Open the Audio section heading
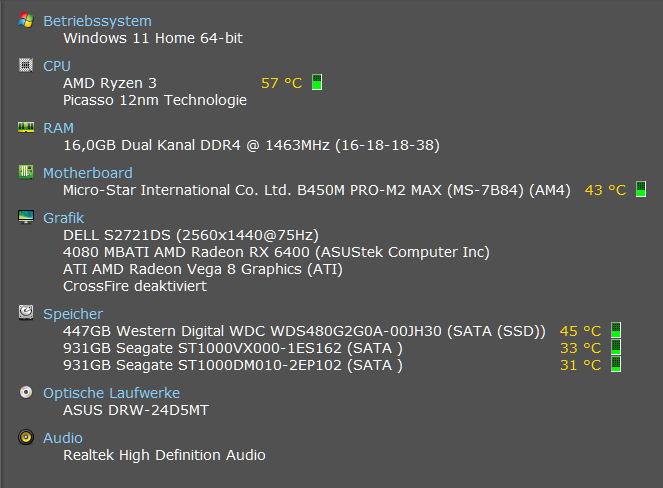Viewport: 663px width, 488px height. point(63,438)
